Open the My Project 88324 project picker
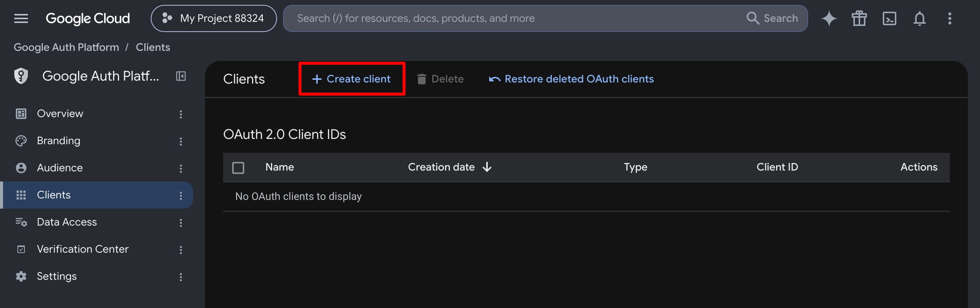The image size is (980, 308). (213, 18)
